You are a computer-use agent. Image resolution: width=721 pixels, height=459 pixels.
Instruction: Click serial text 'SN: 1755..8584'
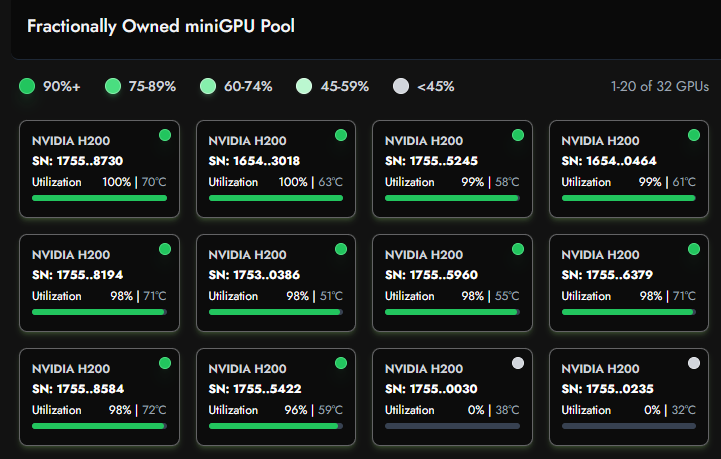coord(78,389)
